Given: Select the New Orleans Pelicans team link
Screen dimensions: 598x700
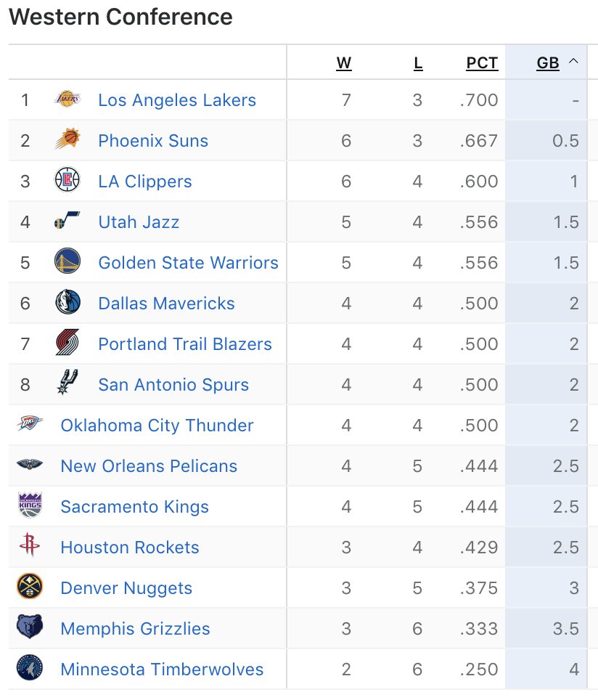Looking at the screenshot, I should pos(149,465).
